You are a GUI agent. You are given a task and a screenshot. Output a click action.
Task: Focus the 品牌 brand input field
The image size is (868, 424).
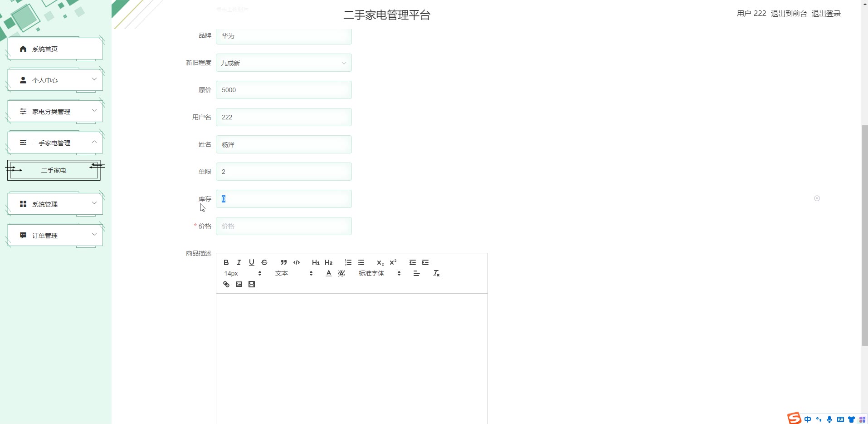tap(284, 36)
